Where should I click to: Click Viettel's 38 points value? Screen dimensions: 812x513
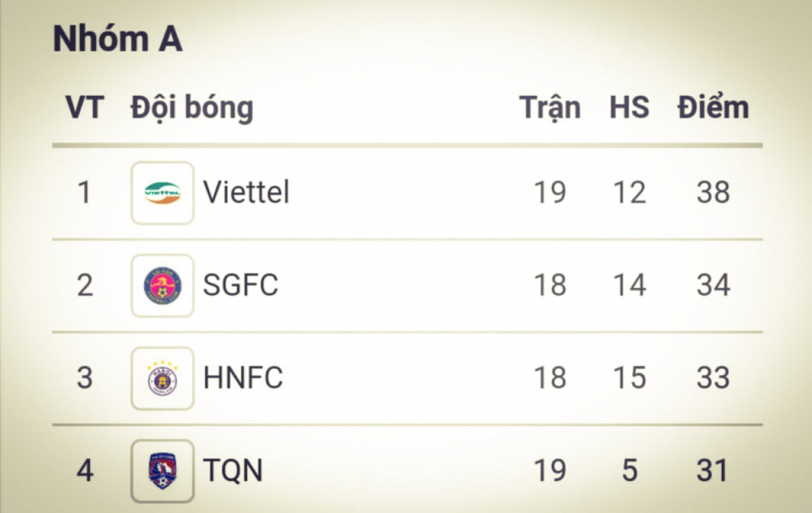[x=713, y=192]
